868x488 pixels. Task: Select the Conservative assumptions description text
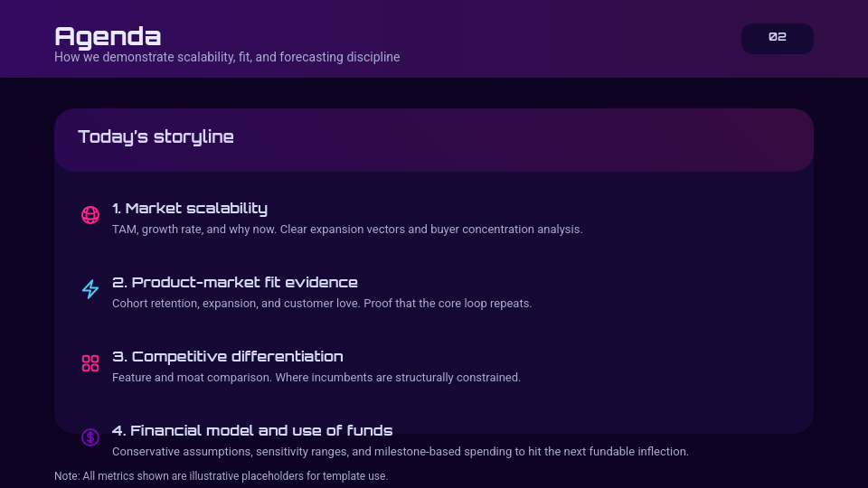pyautogui.click(x=400, y=452)
